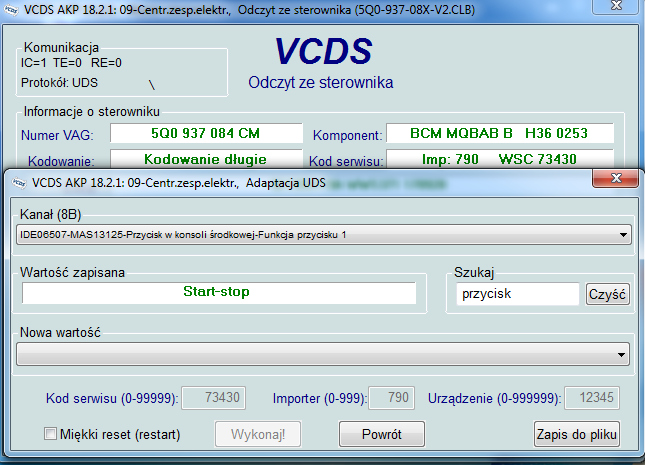The width and height of the screenshot is (645, 465).
Task: Click the Kodowanie długie field
Action: point(206,159)
